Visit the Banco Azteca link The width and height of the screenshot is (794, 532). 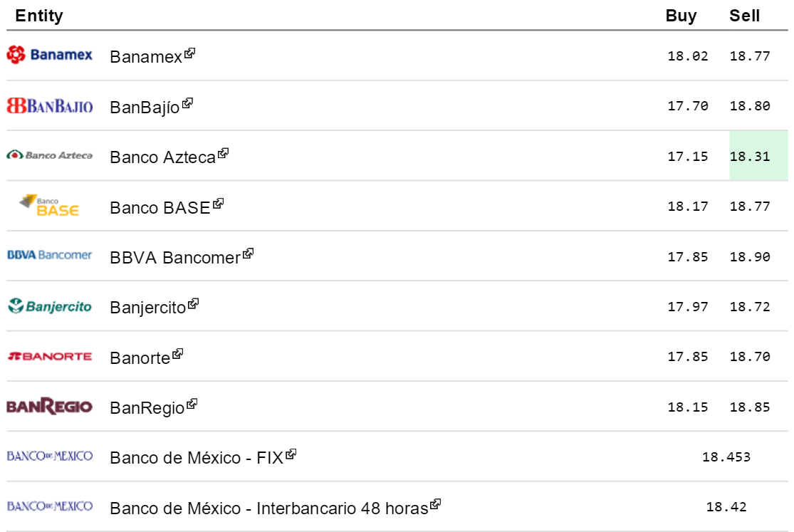click(162, 157)
